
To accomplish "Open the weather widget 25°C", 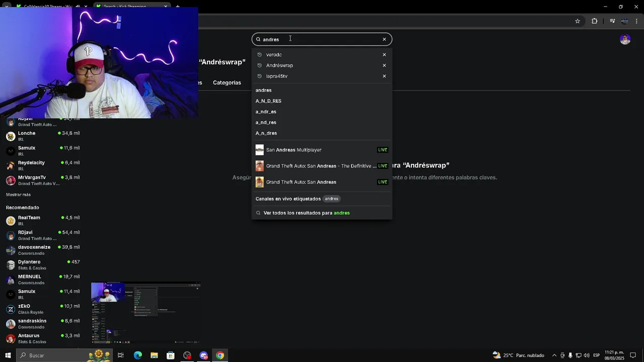I will click(518, 355).
